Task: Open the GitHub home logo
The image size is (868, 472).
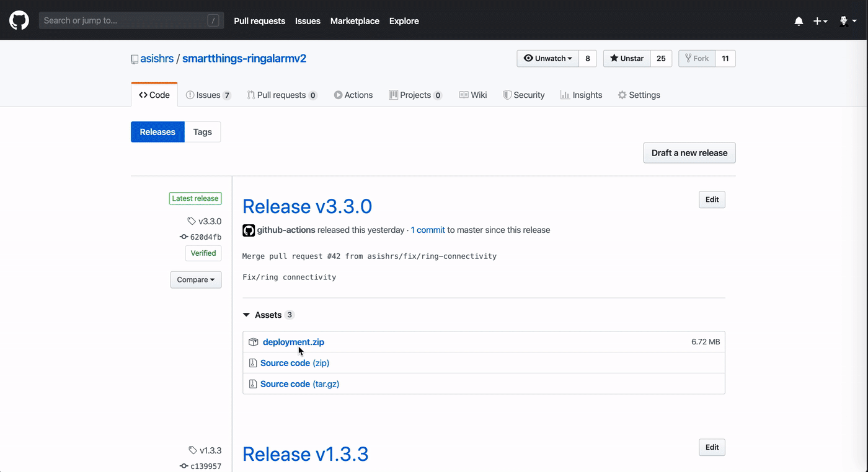Action: pyautogui.click(x=19, y=20)
